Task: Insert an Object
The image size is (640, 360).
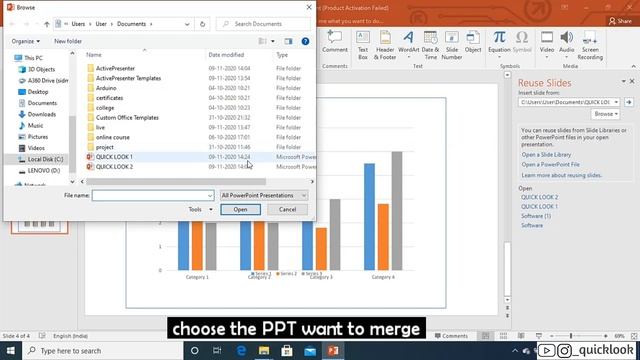Action: (x=473, y=42)
